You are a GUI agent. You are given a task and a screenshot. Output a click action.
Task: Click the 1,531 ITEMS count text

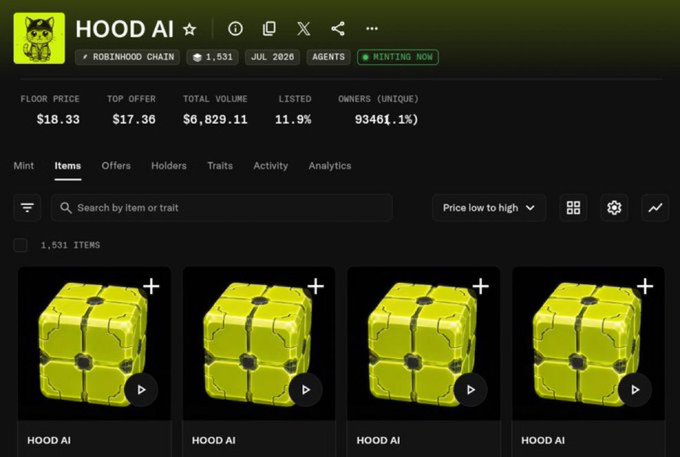[70, 245]
